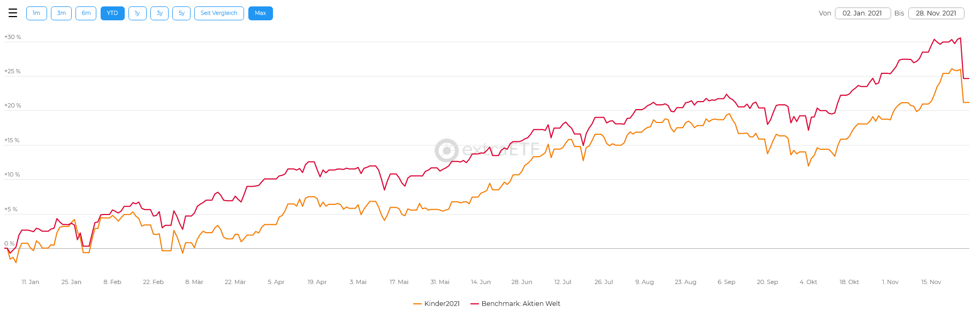Switch to the 6m range
The image size is (980, 314).
[86, 13]
